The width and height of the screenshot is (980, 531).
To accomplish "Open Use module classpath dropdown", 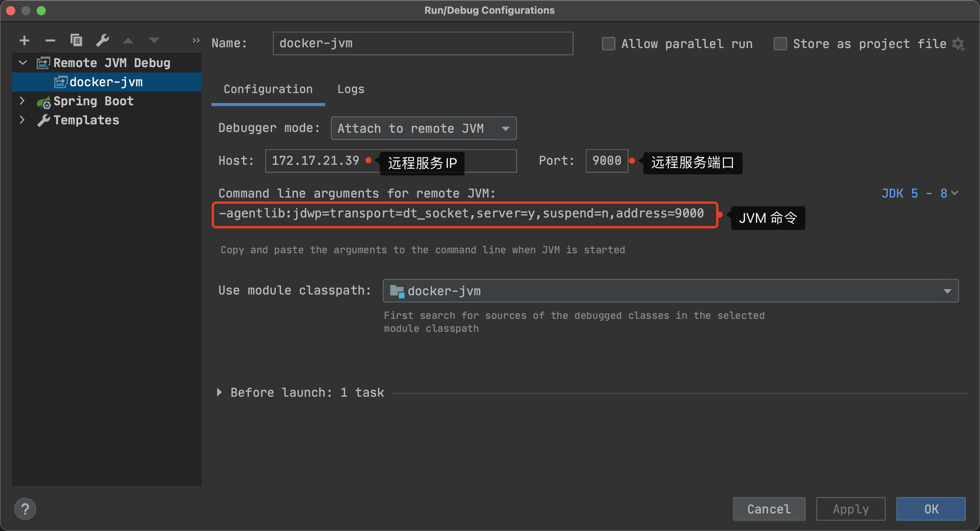I will (x=670, y=291).
